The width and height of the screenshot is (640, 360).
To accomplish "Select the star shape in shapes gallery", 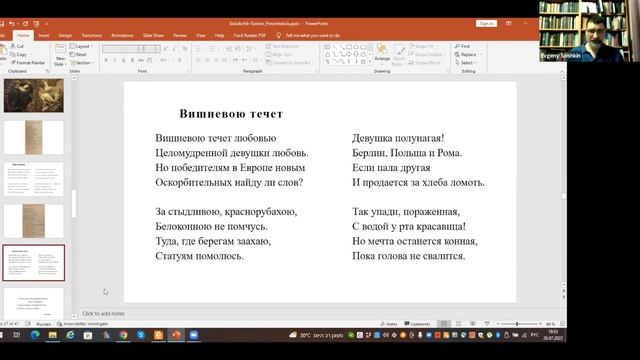I will (363, 62).
